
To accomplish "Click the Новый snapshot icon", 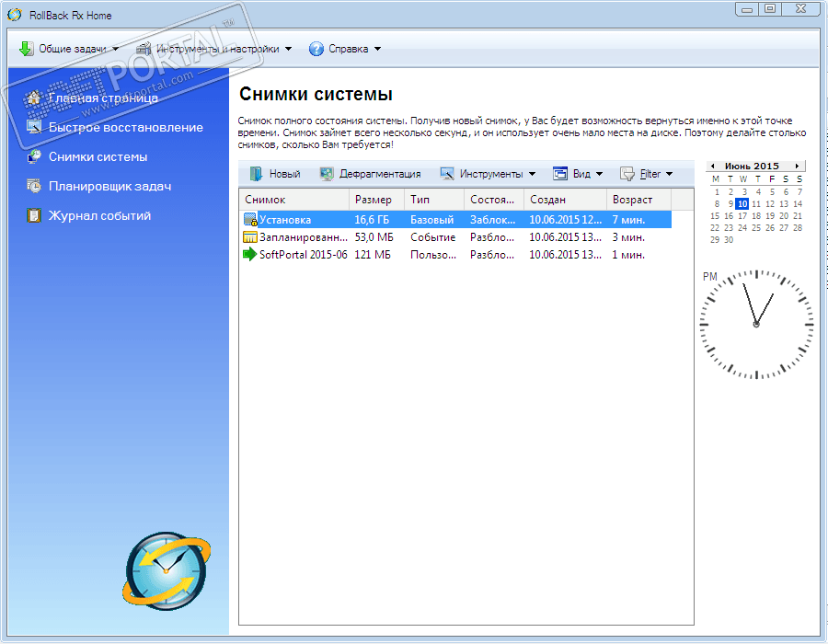I will [x=256, y=174].
